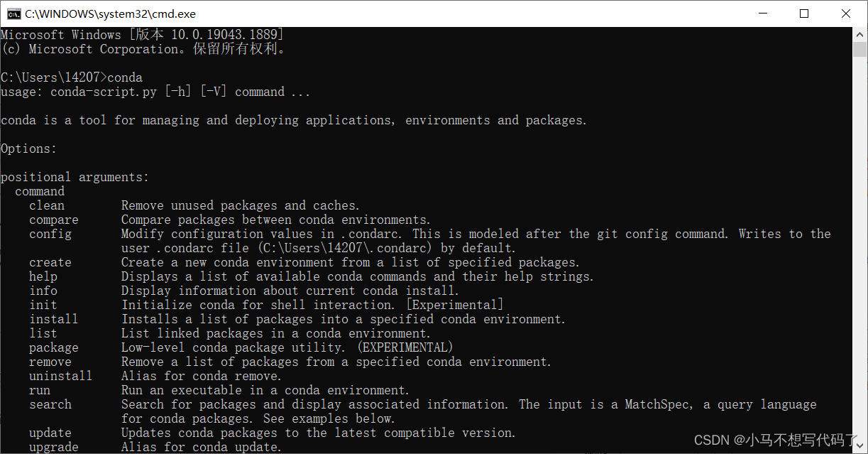Click the 'conda' command after the prompt

(x=125, y=77)
